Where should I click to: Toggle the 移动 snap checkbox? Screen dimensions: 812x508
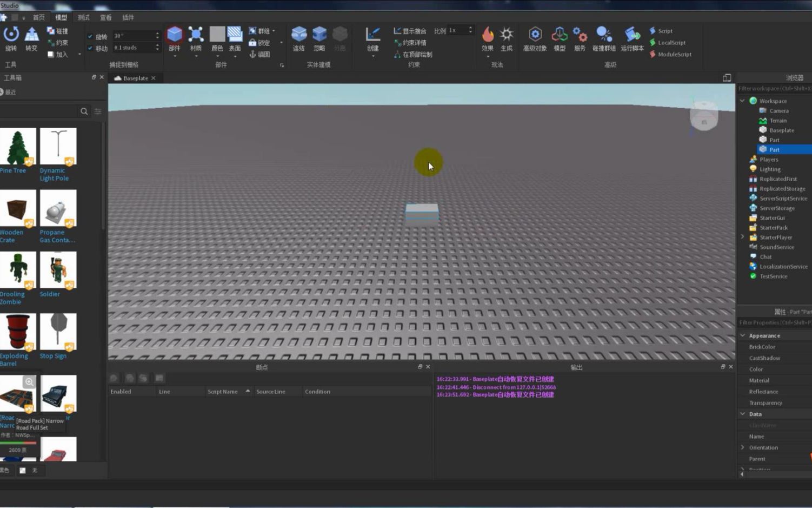[x=91, y=48]
